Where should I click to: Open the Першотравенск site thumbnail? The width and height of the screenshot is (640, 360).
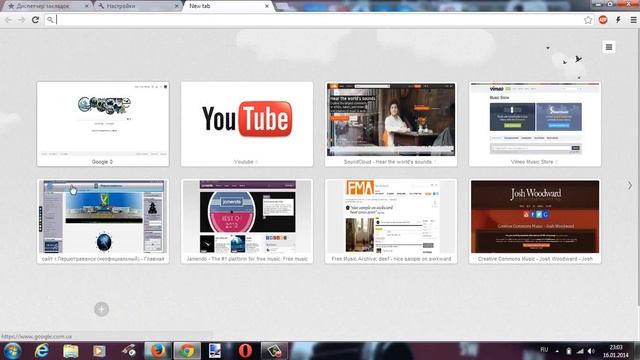102,221
